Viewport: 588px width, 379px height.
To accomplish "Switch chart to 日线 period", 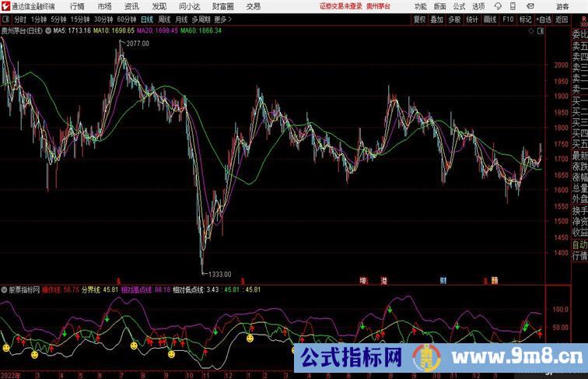I will 146,19.
